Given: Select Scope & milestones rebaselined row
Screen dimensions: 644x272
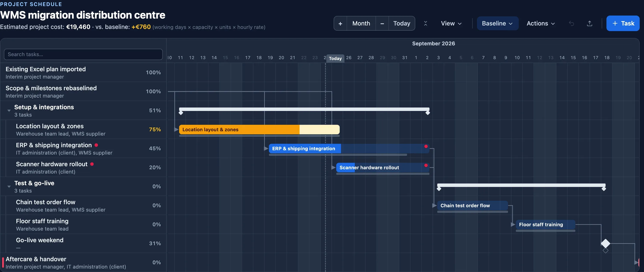Looking at the screenshot, I should [x=83, y=92].
